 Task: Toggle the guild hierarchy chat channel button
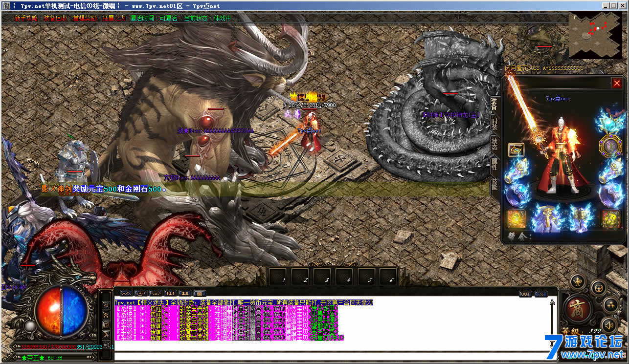tap(106, 315)
